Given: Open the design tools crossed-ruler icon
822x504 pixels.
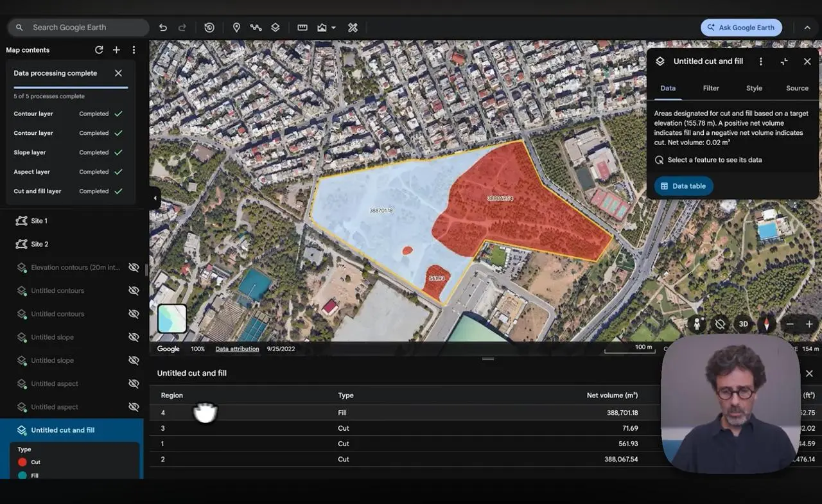Looking at the screenshot, I should coord(353,28).
